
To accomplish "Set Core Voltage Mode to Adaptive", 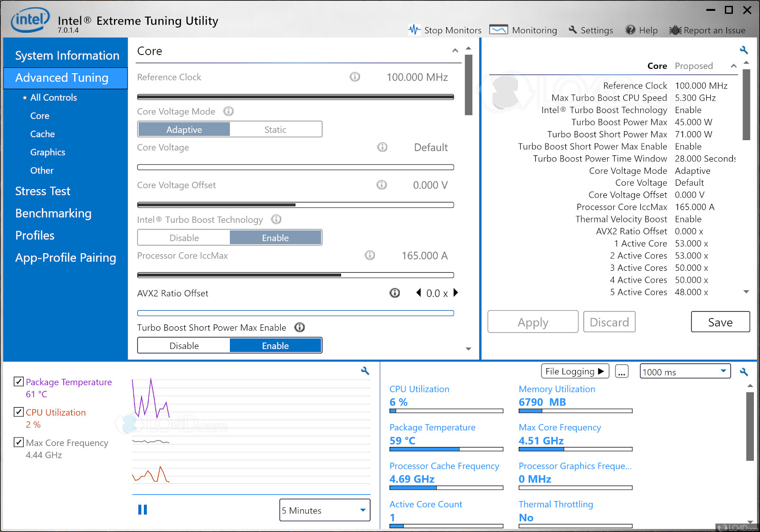I will point(184,129).
